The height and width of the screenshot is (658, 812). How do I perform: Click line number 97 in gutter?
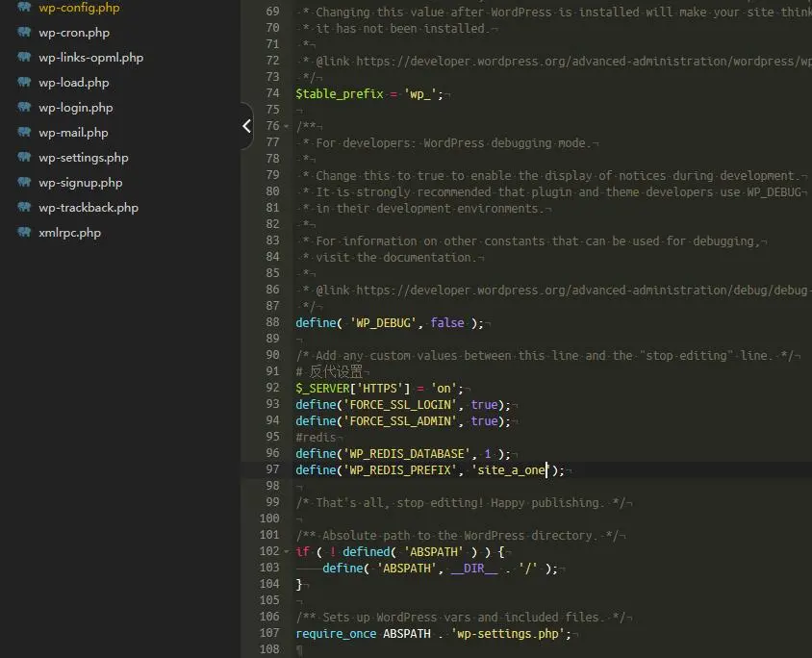[x=272, y=469]
